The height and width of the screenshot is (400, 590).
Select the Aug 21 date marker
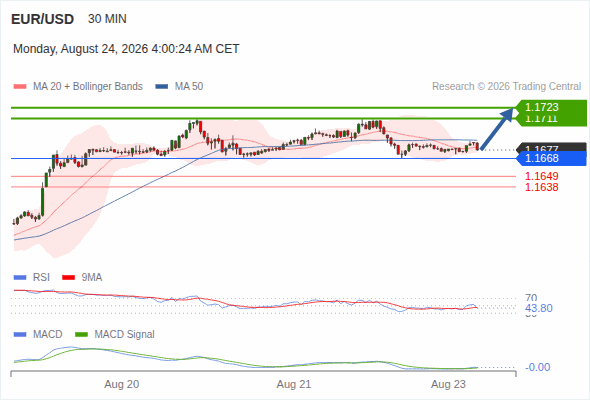294,385
